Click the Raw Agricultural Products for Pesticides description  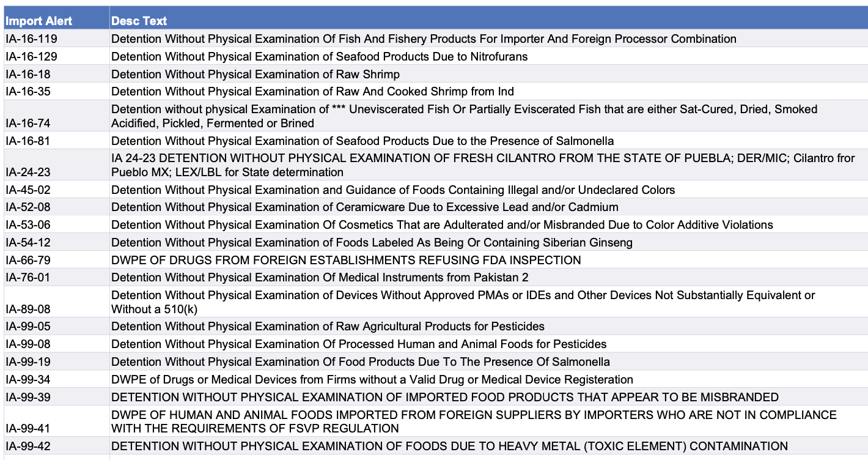point(328,326)
